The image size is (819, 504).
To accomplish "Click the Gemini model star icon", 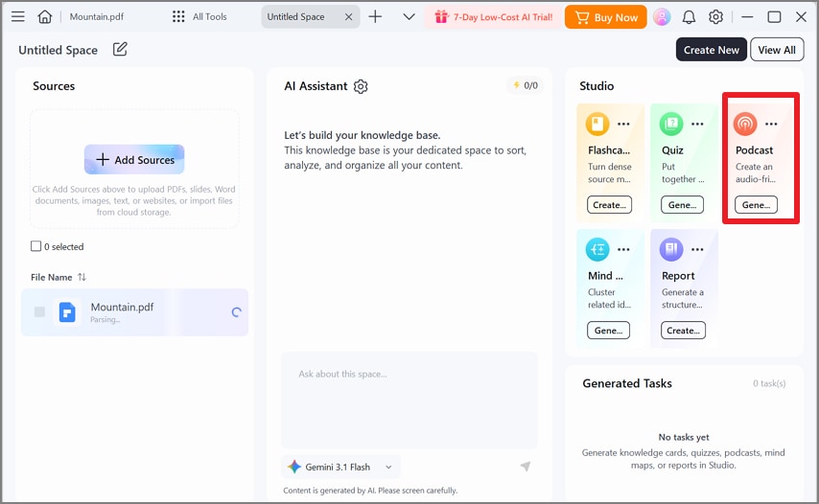I will pos(294,467).
